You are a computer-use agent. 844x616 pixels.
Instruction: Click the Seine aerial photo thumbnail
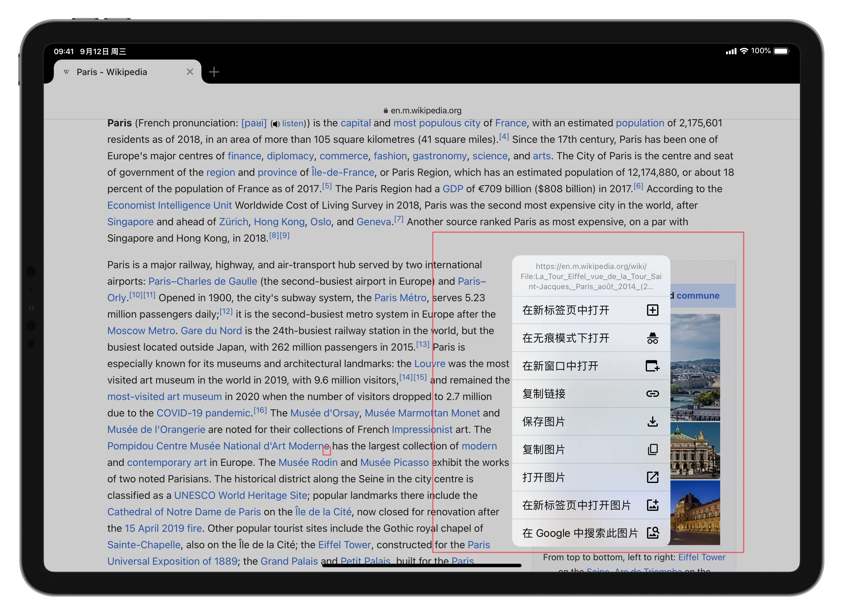[695, 367]
